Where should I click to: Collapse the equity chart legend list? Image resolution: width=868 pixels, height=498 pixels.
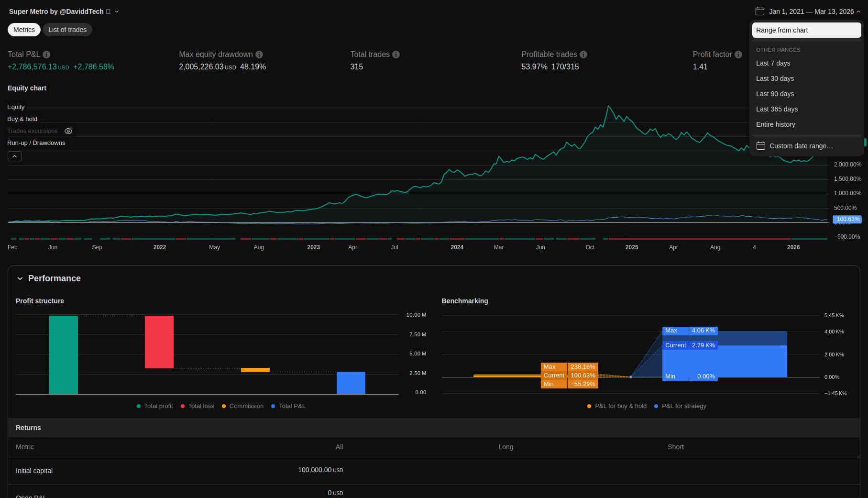(14, 156)
